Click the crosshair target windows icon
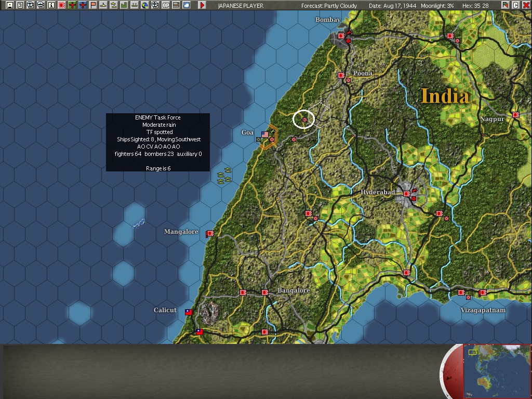The image size is (532, 399). coord(155,5)
